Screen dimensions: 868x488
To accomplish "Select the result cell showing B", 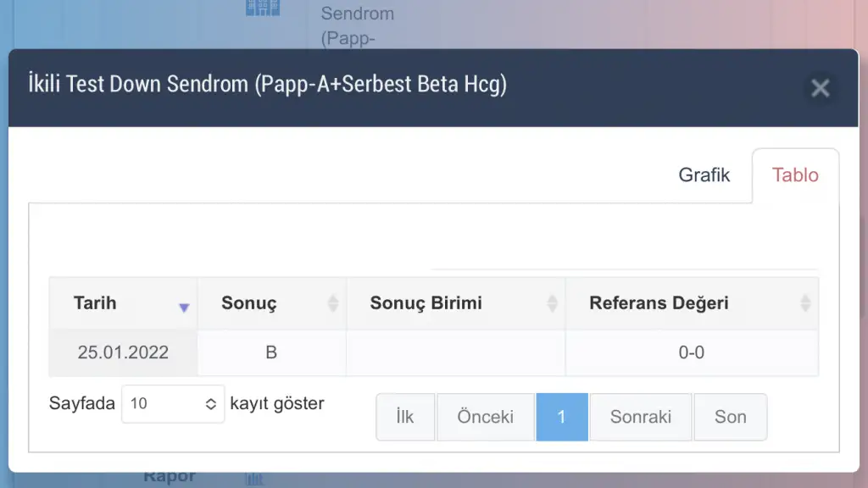I will [271, 353].
